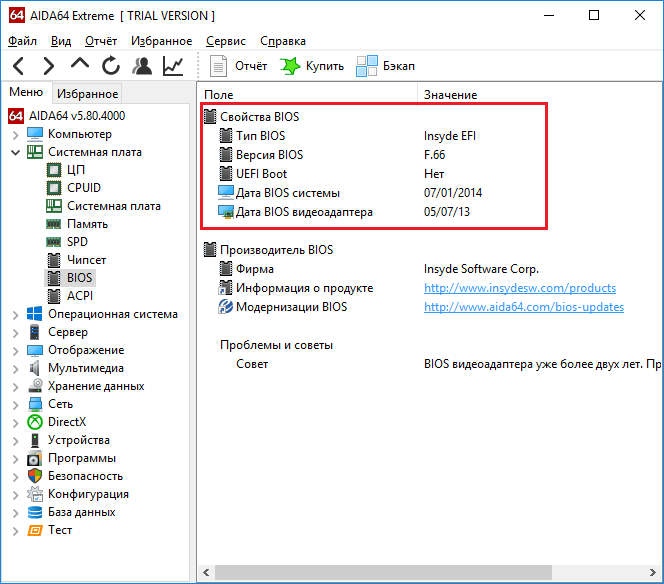Expand the Сервер tree node
Screen dimensions: 664x584
pos(16,333)
